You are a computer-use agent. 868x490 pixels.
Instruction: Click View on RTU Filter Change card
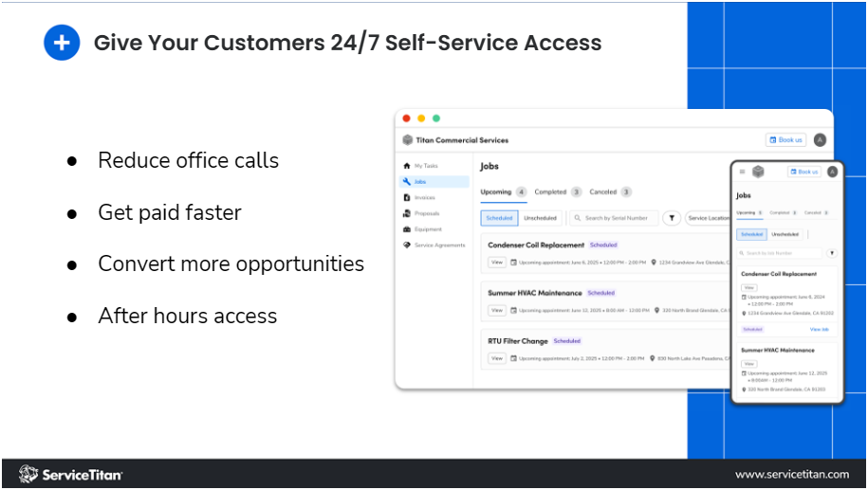point(497,358)
